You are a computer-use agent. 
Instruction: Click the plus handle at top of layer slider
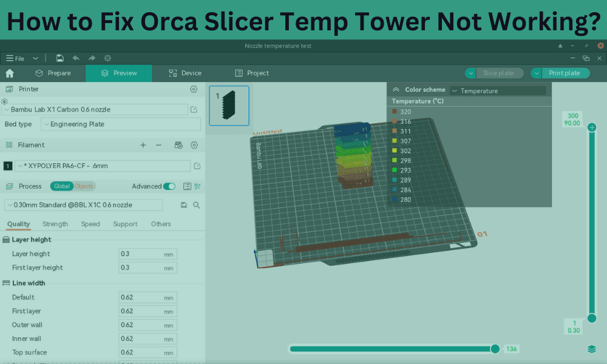591,127
